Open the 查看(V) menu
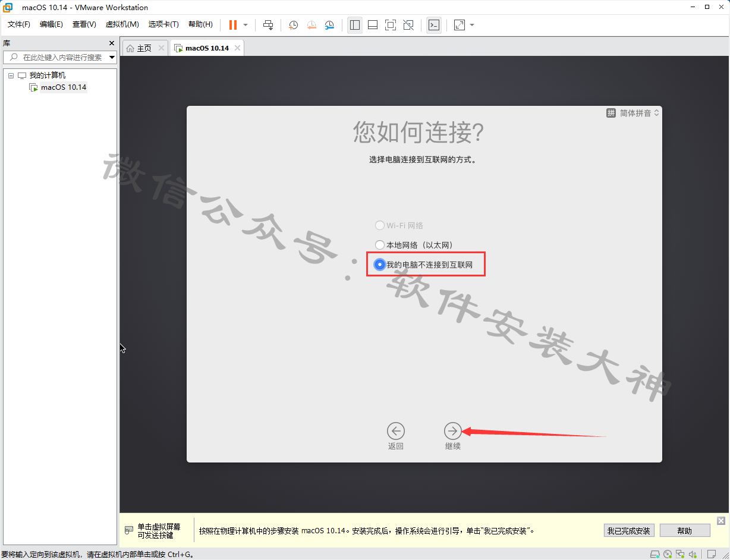This screenshot has width=730, height=560. (84, 24)
